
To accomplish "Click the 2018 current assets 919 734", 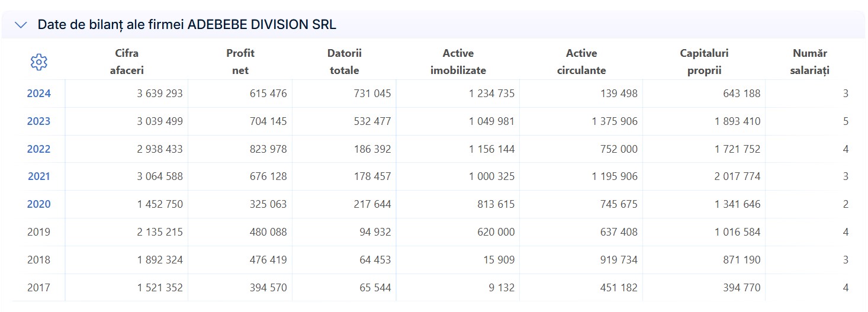I will click(619, 260).
